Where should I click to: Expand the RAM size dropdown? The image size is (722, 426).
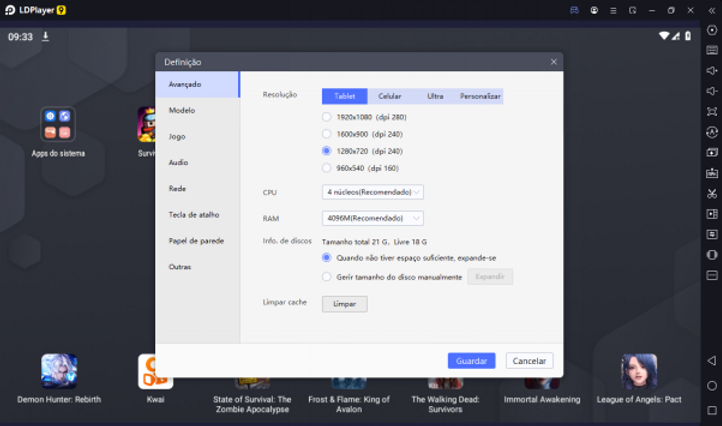click(x=373, y=218)
